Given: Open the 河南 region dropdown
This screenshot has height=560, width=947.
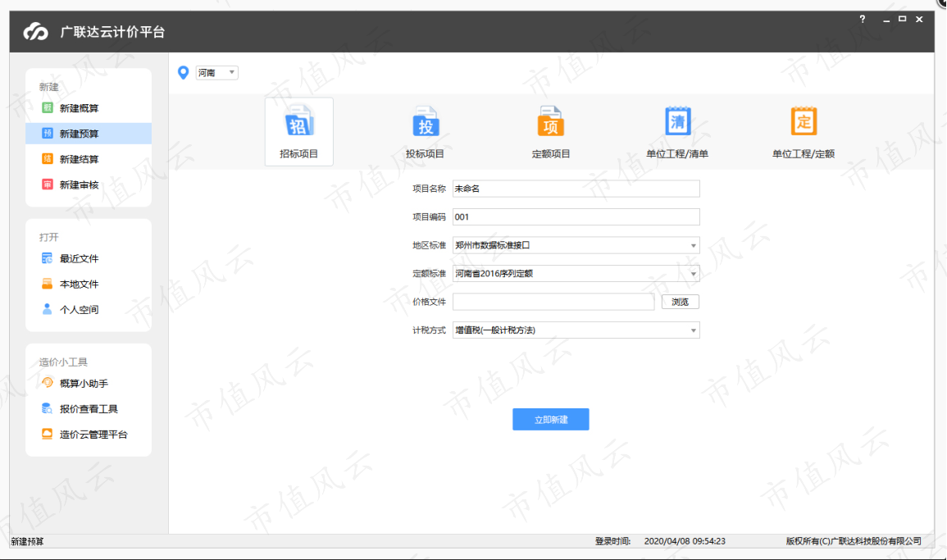Looking at the screenshot, I should click(x=216, y=72).
